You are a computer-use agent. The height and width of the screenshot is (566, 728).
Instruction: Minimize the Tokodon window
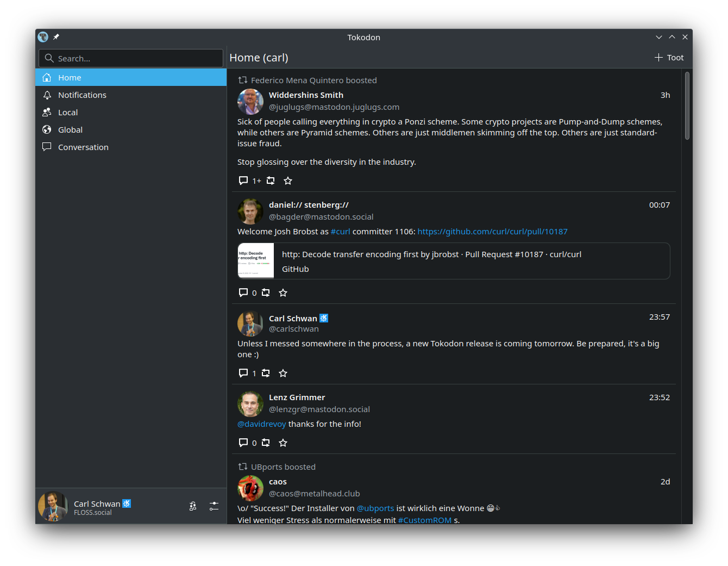659,37
